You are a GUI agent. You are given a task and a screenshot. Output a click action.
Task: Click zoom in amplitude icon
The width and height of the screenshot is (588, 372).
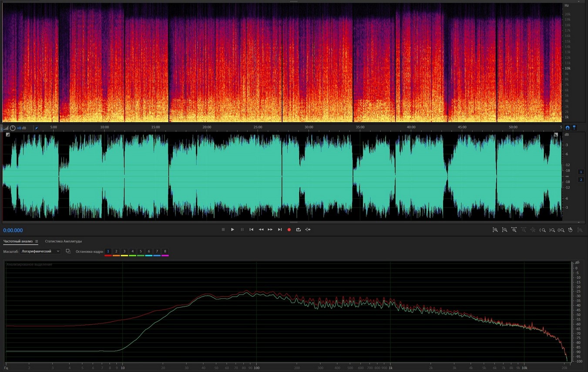[x=495, y=230]
